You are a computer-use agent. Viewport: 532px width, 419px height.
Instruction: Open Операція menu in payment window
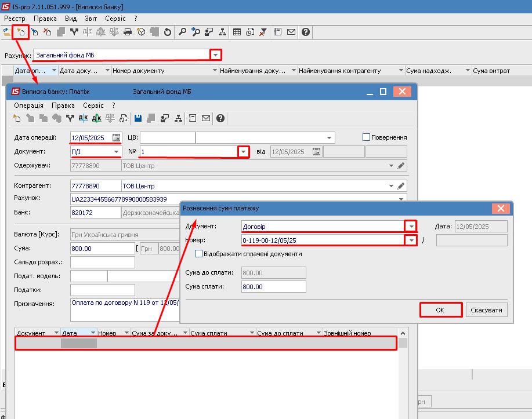click(29, 105)
